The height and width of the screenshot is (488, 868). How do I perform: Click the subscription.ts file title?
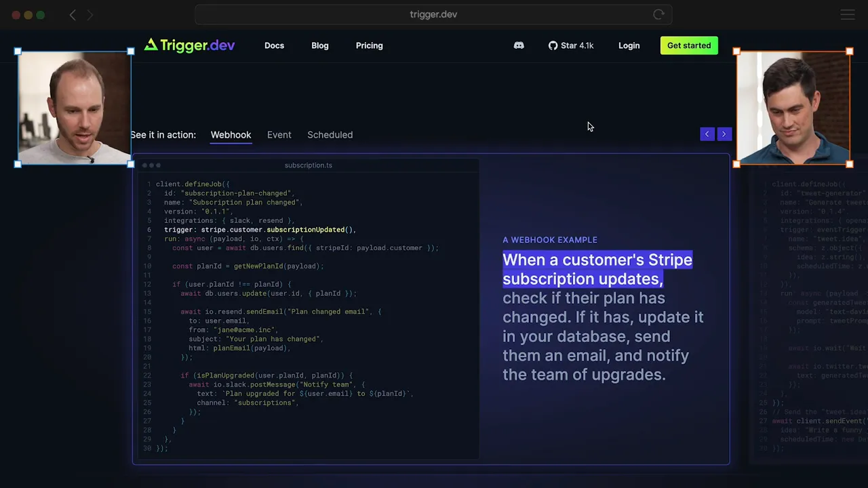[309, 165]
